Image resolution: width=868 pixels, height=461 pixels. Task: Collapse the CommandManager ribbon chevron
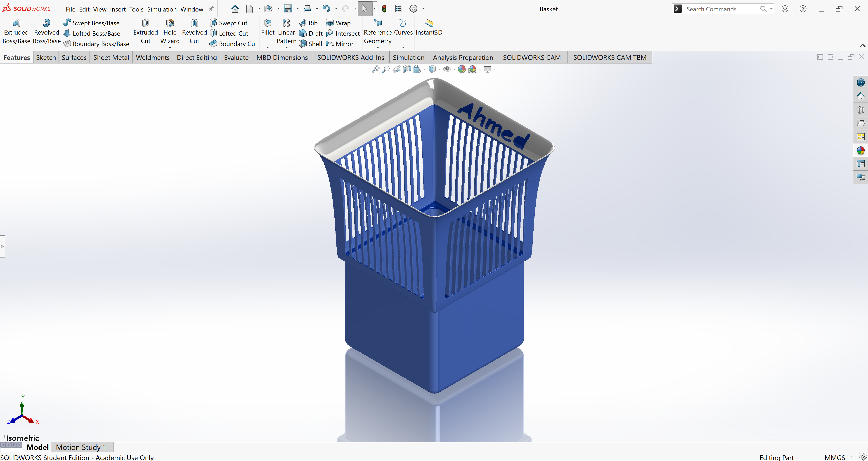click(862, 45)
